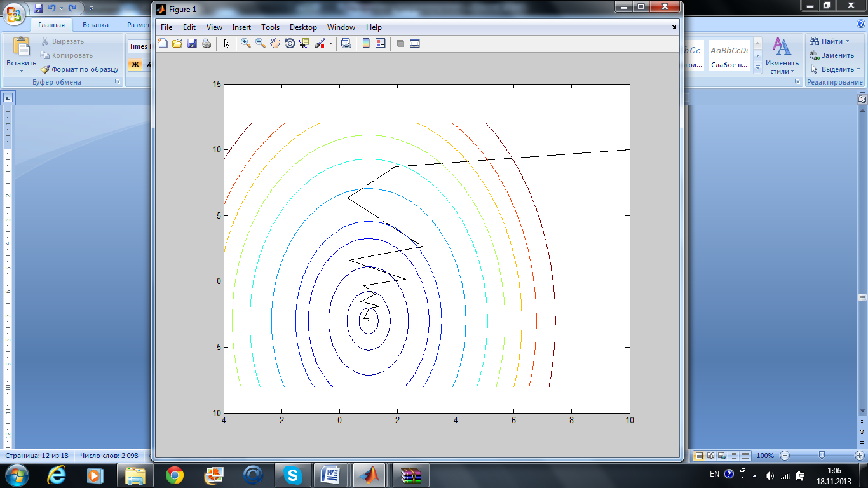The width and height of the screenshot is (868, 488).
Task: Open Skype from the taskbar
Action: tap(293, 475)
